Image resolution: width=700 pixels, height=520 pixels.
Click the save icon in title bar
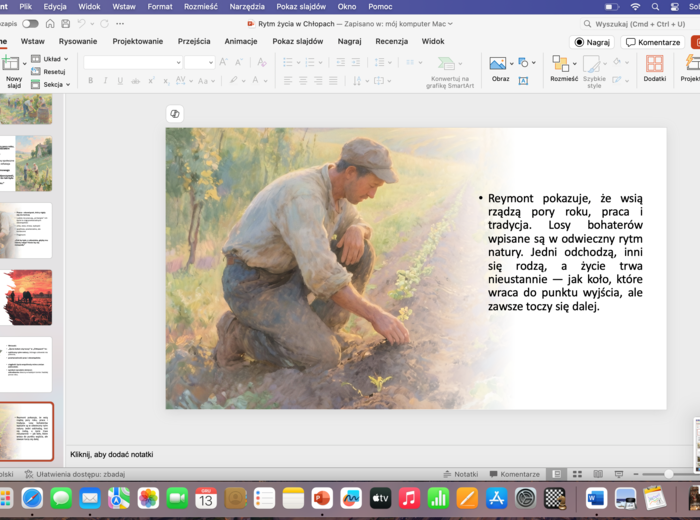[65, 23]
